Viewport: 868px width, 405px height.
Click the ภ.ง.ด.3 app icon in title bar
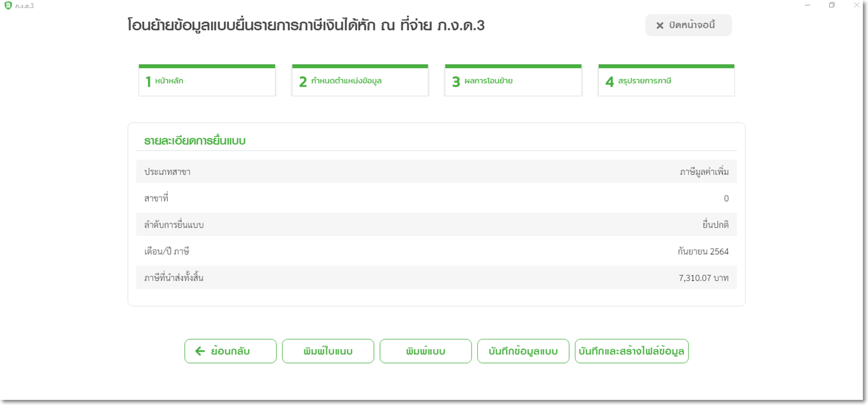[x=7, y=5]
